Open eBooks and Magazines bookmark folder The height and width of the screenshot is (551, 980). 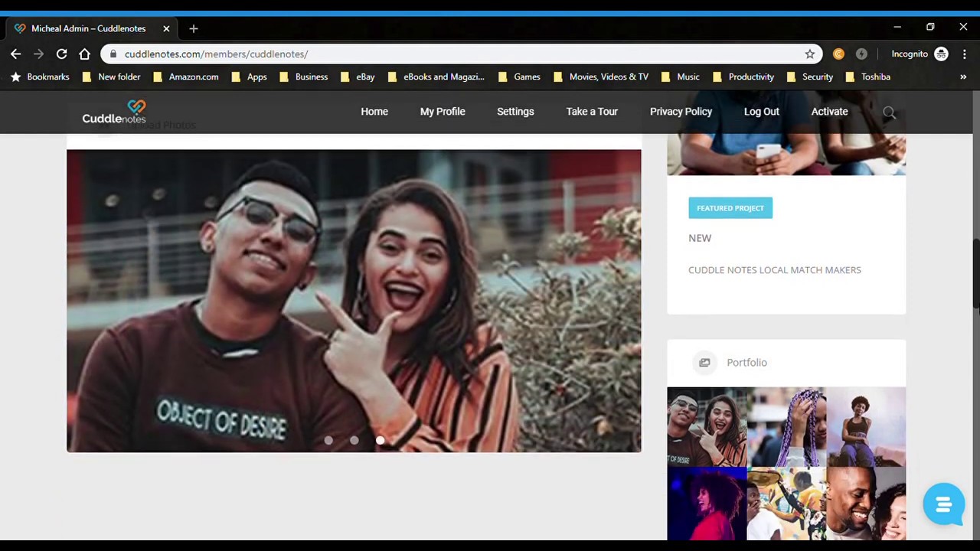pyautogui.click(x=436, y=77)
